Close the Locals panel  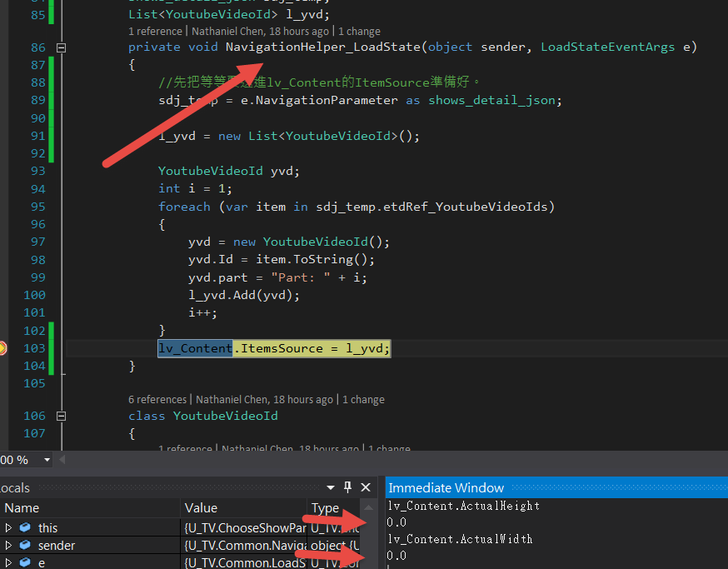click(x=366, y=487)
